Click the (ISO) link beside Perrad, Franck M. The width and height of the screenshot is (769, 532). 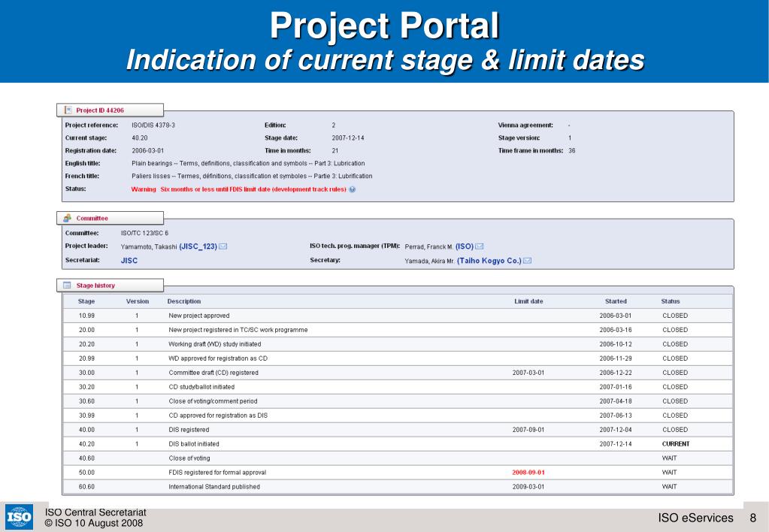click(x=464, y=246)
